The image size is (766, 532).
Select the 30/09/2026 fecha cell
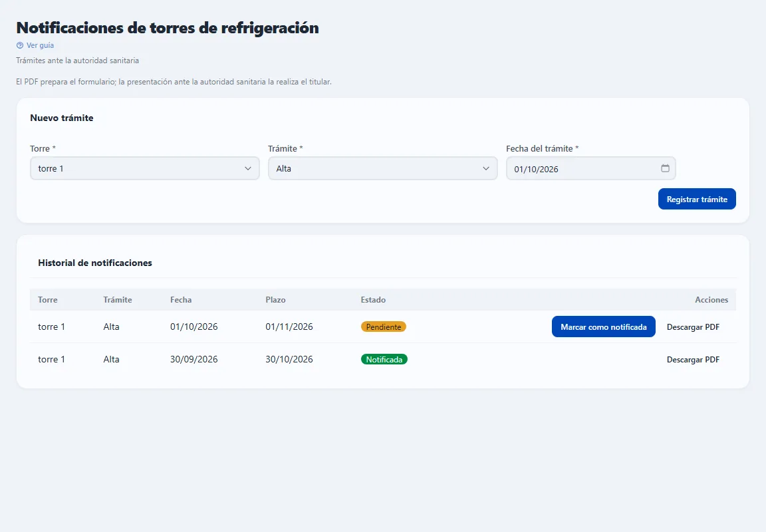[194, 360]
